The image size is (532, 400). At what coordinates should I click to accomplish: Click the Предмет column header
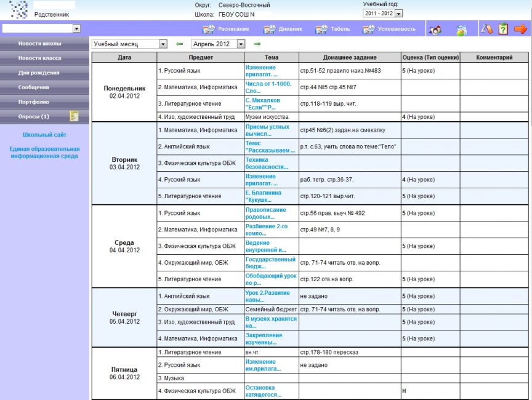pyautogui.click(x=201, y=57)
